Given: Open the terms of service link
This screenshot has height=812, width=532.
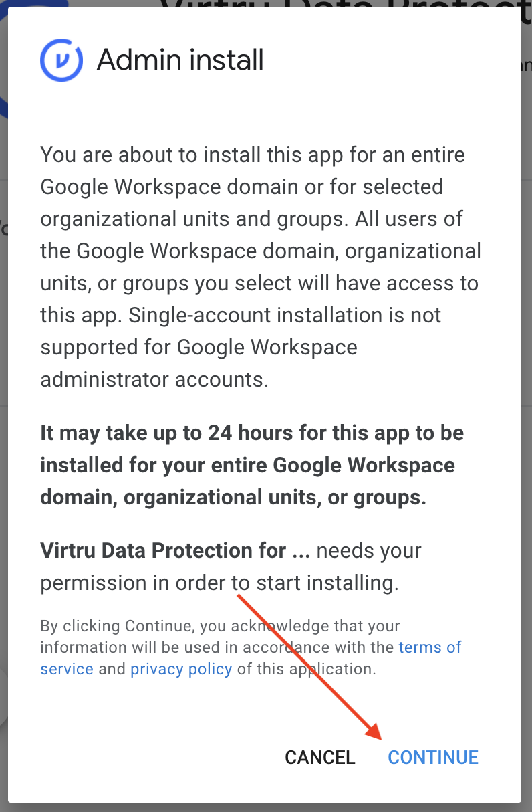Looking at the screenshot, I should 430,647.
